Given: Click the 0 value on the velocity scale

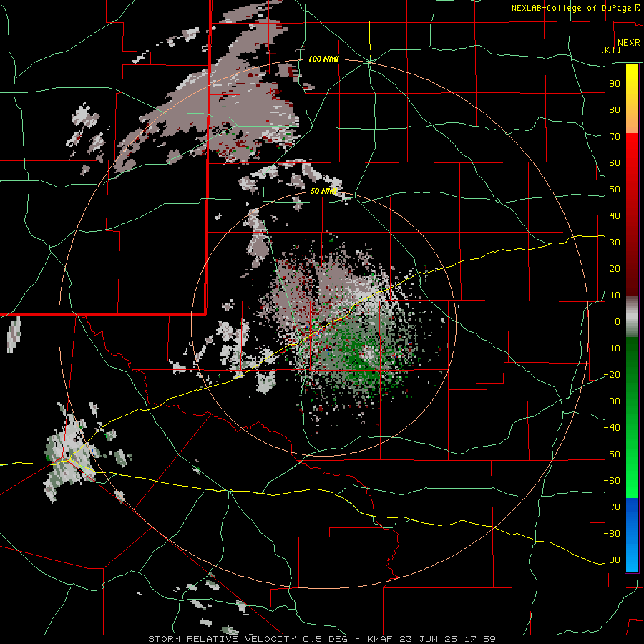Looking at the screenshot, I should (618, 321).
